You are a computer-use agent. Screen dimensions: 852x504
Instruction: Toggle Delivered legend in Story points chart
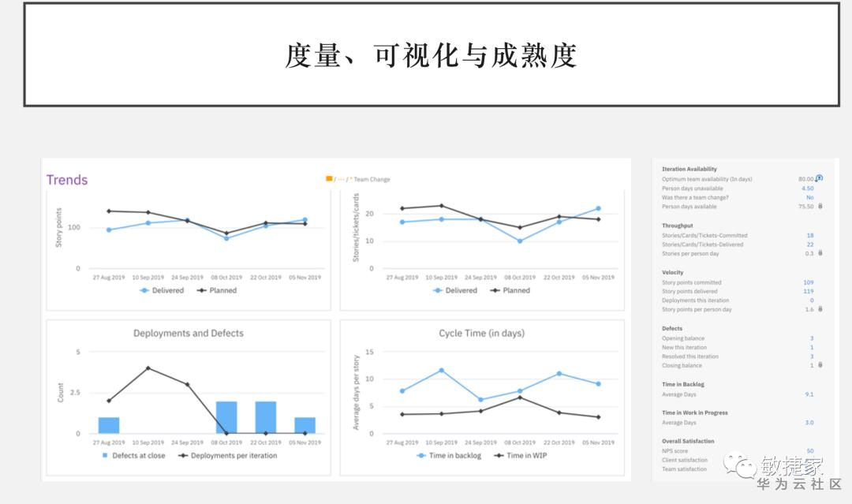point(162,290)
